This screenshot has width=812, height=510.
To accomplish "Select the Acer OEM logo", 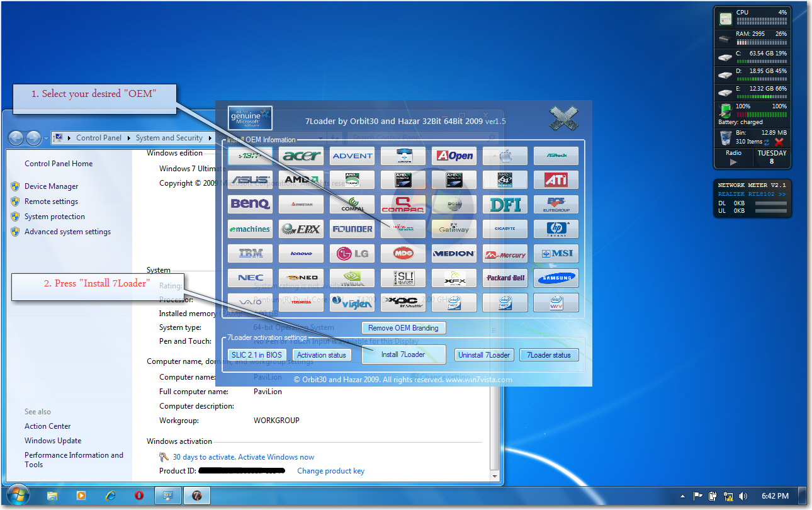I will (x=302, y=156).
